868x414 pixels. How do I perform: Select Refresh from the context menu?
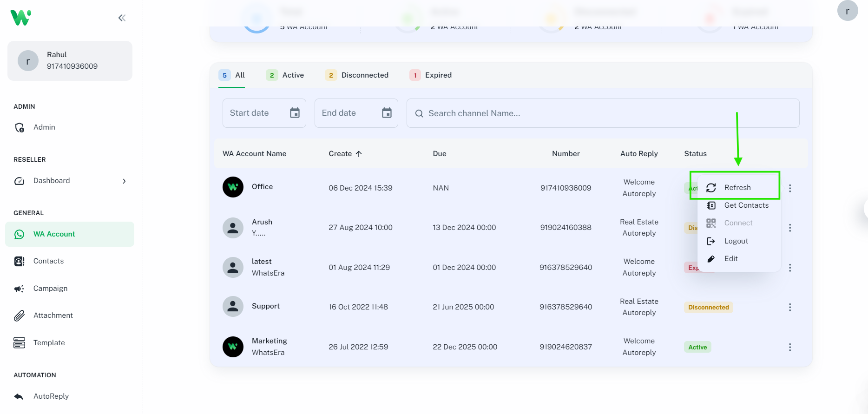pos(737,188)
